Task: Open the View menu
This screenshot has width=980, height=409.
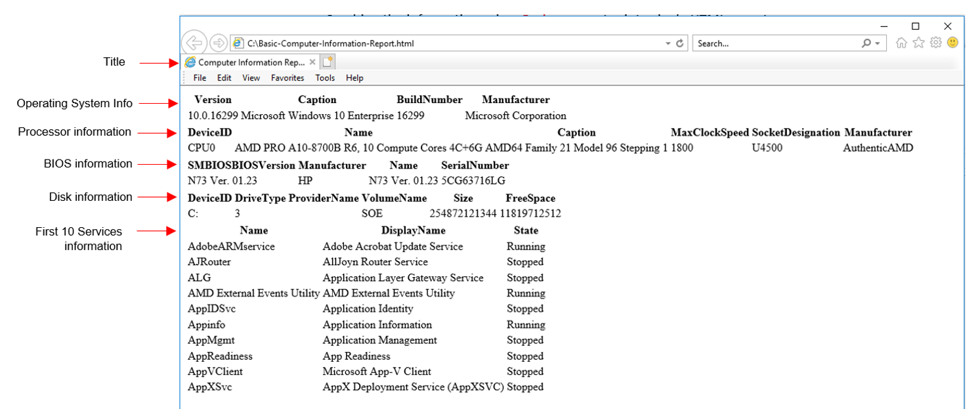Action: point(251,77)
